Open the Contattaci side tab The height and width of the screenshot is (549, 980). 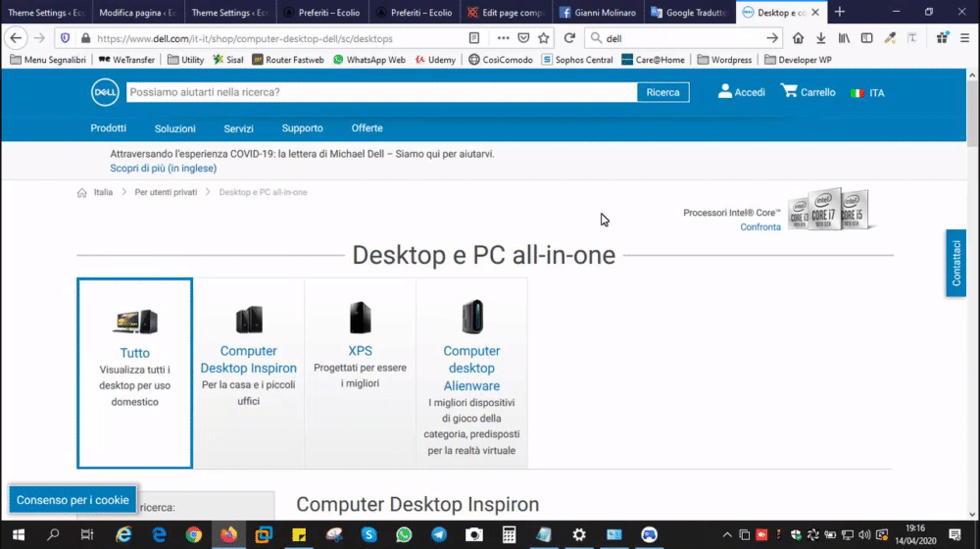click(x=955, y=264)
